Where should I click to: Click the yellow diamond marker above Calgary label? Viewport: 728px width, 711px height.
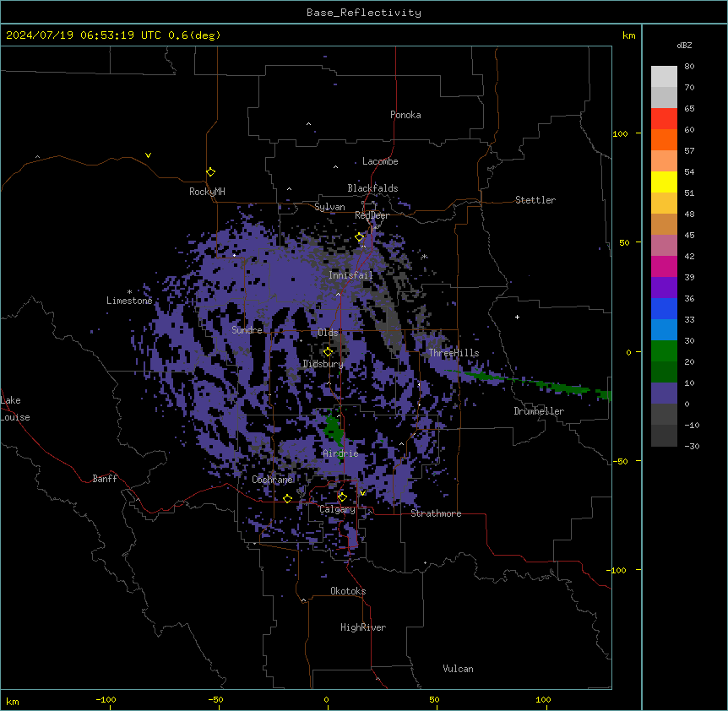point(342,497)
